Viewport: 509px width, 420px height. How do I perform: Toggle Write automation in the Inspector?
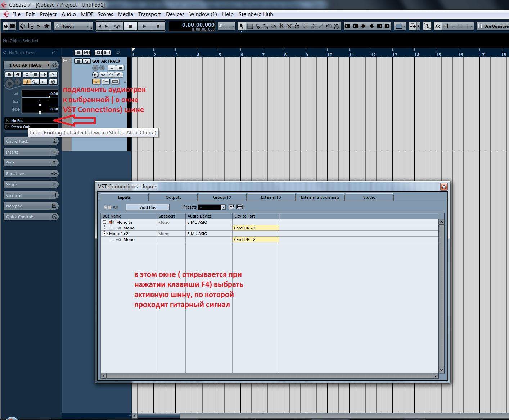point(35,74)
